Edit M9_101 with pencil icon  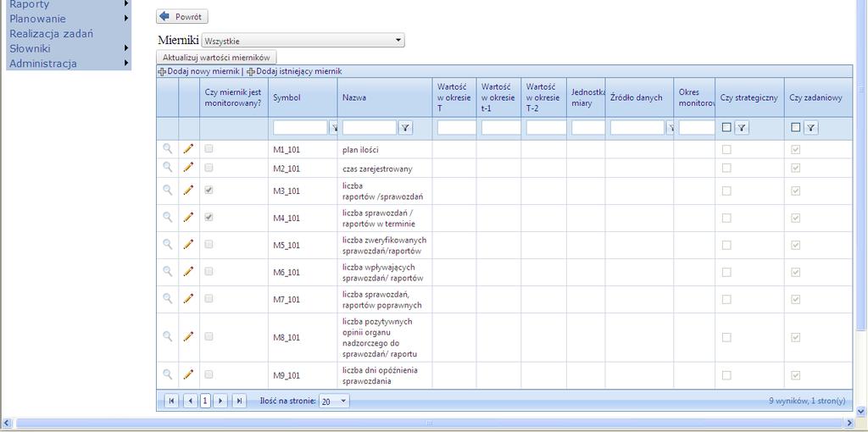(x=188, y=374)
